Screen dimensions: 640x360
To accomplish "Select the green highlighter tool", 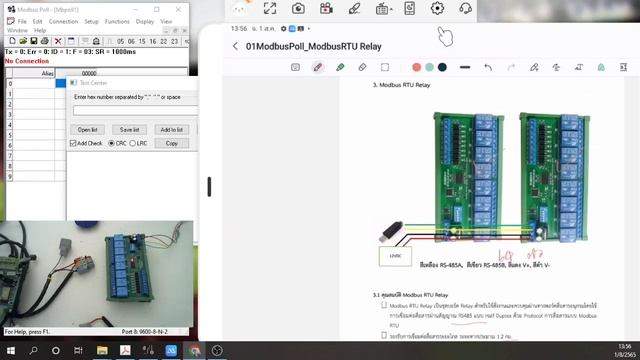I will pos(340,67).
